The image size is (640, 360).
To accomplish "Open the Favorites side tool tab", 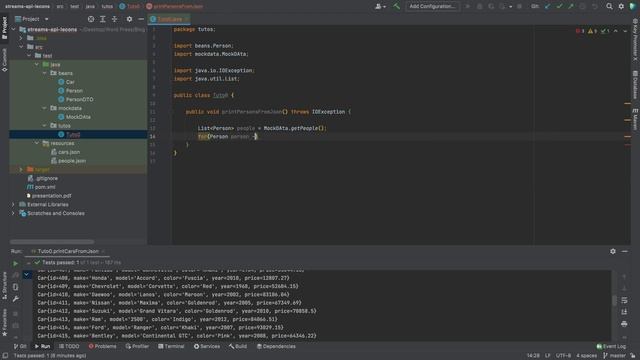I will coord(4,322).
